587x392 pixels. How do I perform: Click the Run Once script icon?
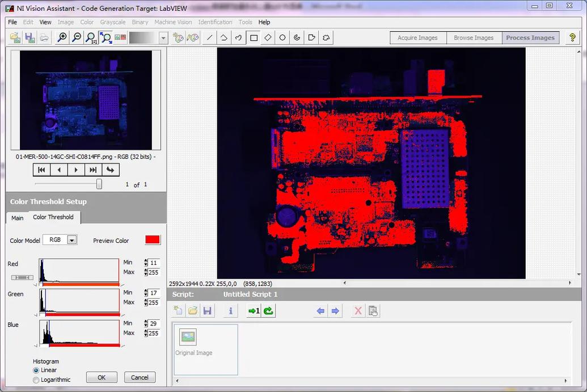(x=254, y=311)
